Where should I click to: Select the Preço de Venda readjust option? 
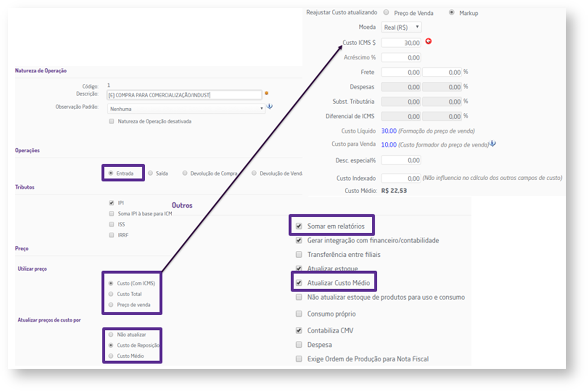tap(387, 13)
